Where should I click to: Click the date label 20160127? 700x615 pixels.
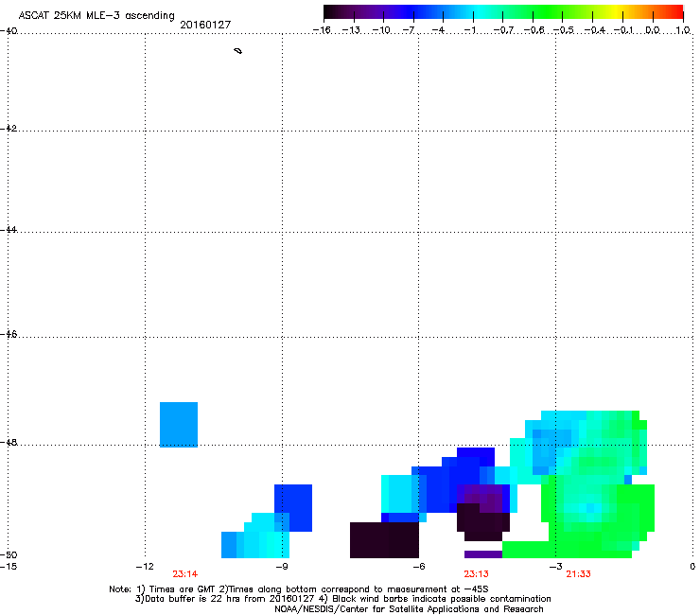(205, 25)
